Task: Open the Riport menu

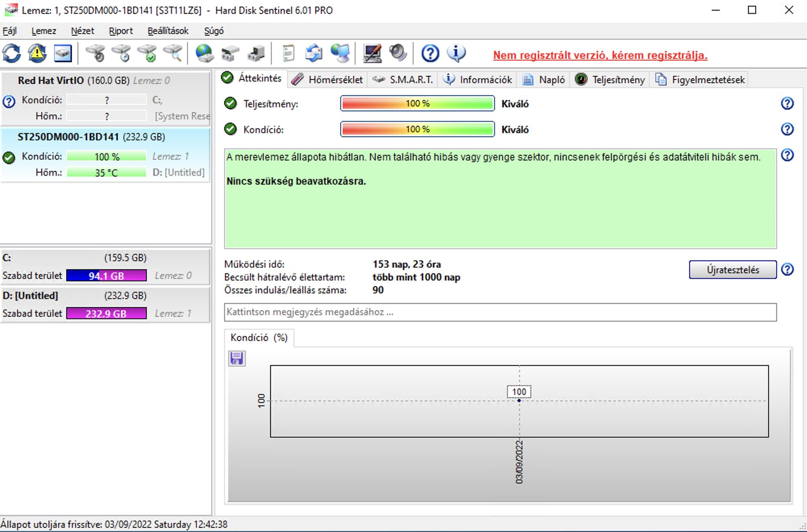Action: 121,31
